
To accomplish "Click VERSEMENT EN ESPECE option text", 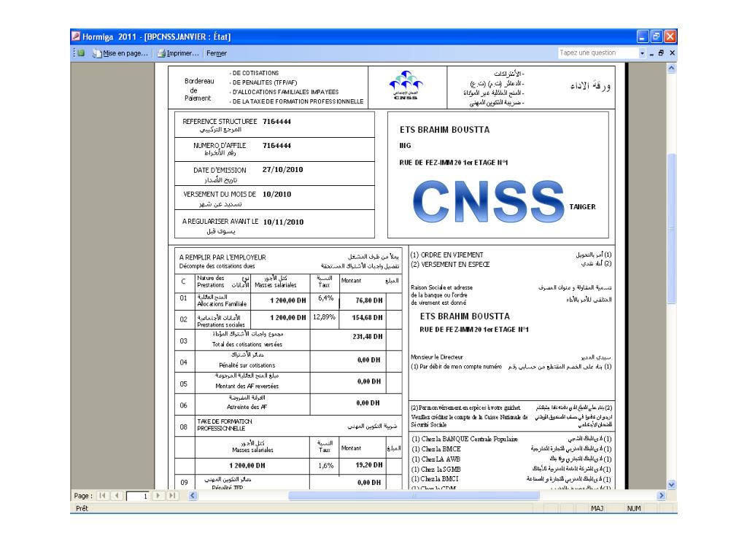I will 450,264.
